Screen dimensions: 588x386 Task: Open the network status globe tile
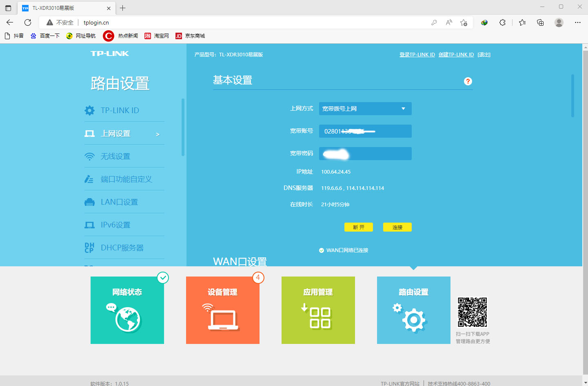click(x=127, y=310)
